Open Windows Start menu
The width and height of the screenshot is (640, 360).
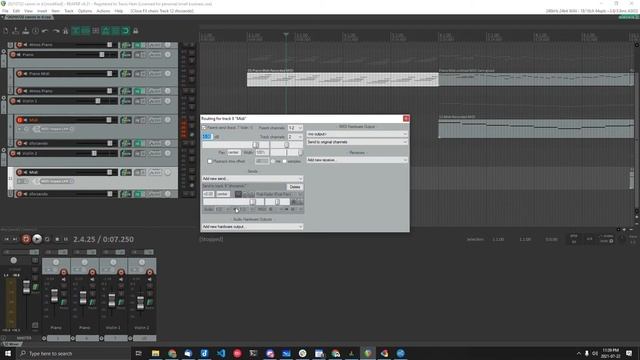point(8,353)
